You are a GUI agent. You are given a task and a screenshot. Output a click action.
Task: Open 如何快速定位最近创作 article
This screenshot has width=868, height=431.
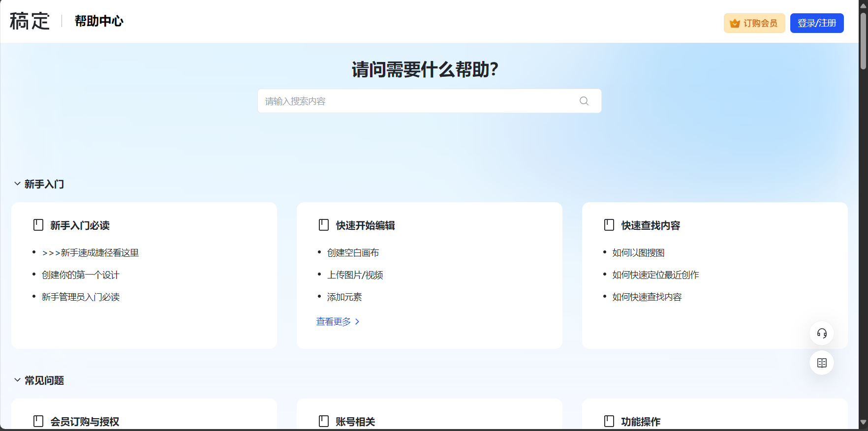point(655,275)
